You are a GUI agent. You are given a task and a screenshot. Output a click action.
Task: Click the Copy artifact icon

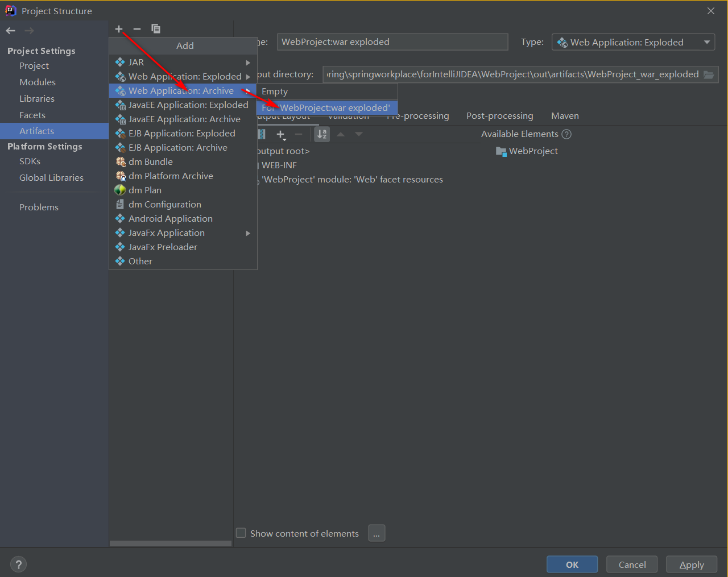pyautogui.click(x=156, y=29)
